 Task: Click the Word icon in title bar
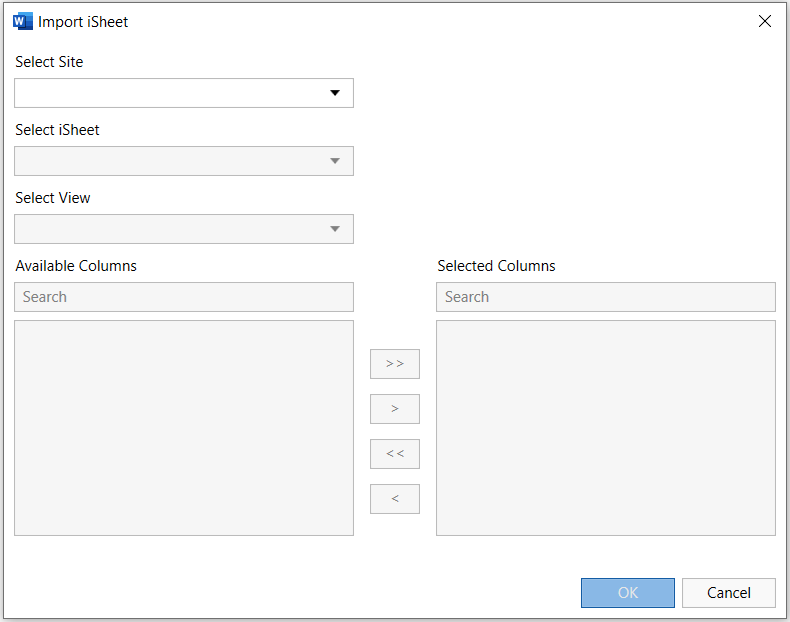22,21
